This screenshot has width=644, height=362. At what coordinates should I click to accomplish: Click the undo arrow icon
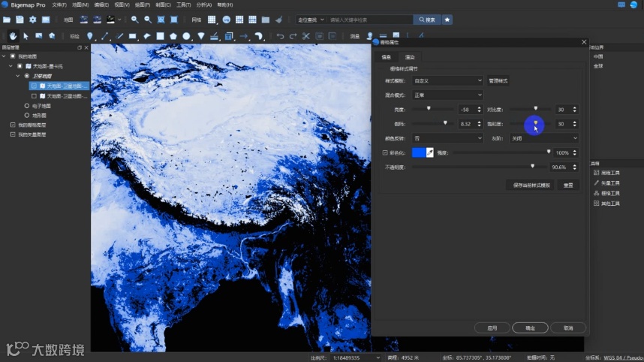280,35
